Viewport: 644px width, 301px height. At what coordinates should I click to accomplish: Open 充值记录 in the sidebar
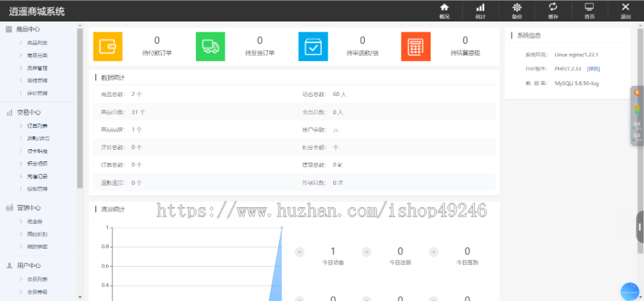[x=37, y=176]
